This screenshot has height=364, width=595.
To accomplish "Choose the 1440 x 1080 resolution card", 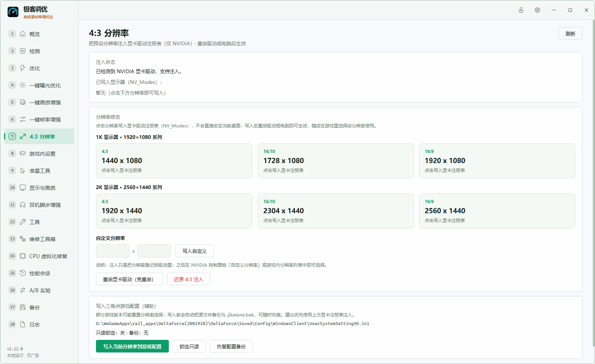I will [174, 161].
